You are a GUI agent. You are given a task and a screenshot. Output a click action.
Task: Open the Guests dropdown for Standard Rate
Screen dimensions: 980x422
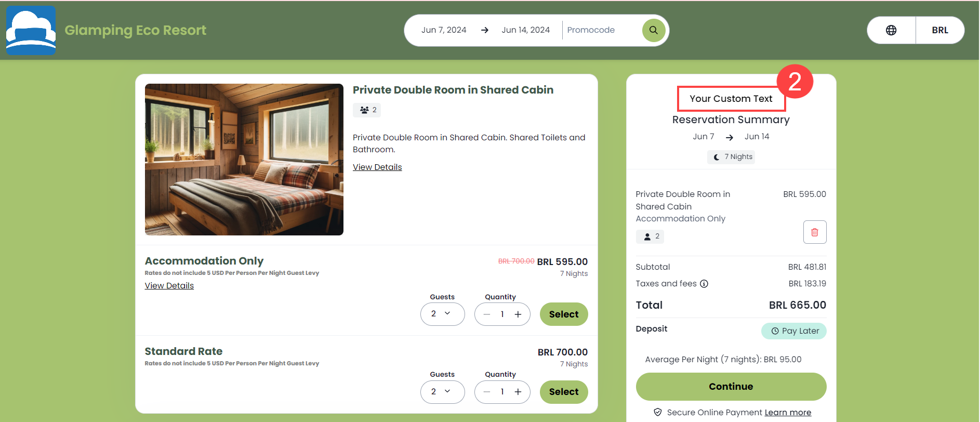(442, 392)
